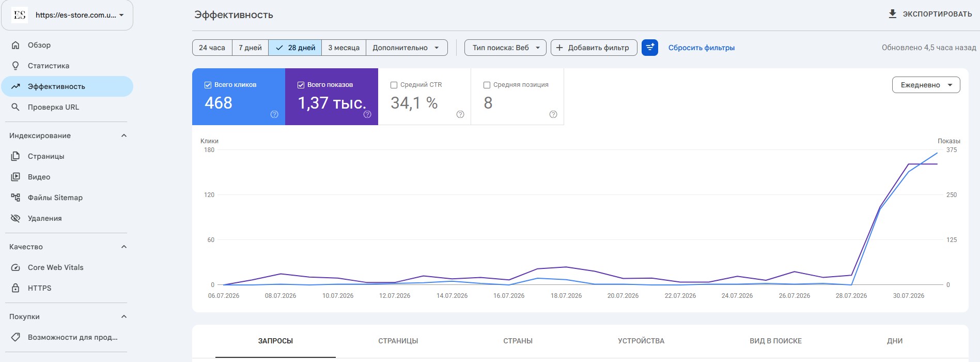Collapse the Индексирование section

(x=124, y=135)
